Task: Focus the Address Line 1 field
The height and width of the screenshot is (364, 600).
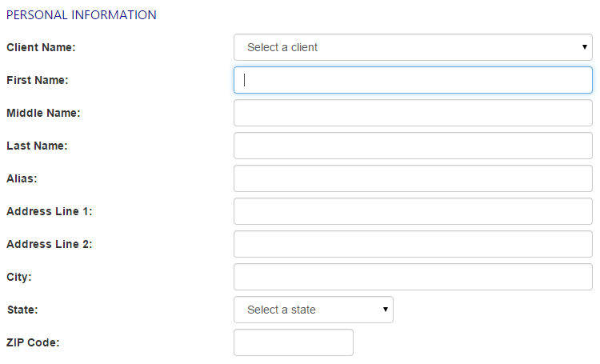Action: coord(413,211)
